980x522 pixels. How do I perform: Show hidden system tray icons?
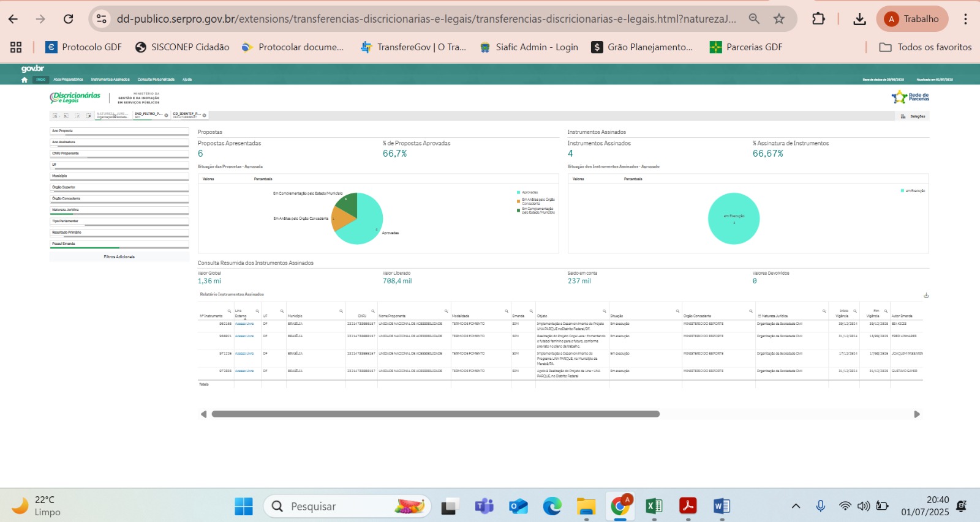[x=796, y=506]
